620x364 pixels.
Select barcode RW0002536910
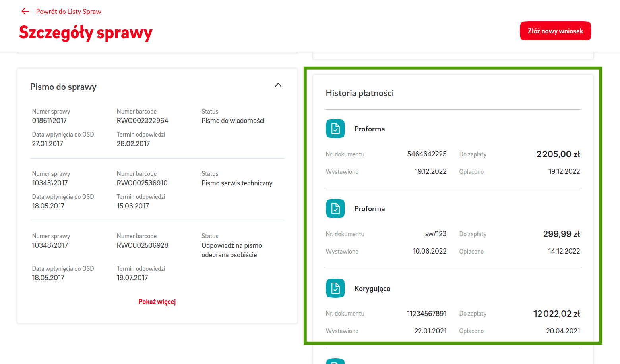pyautogui.click(x=142, y=183)
